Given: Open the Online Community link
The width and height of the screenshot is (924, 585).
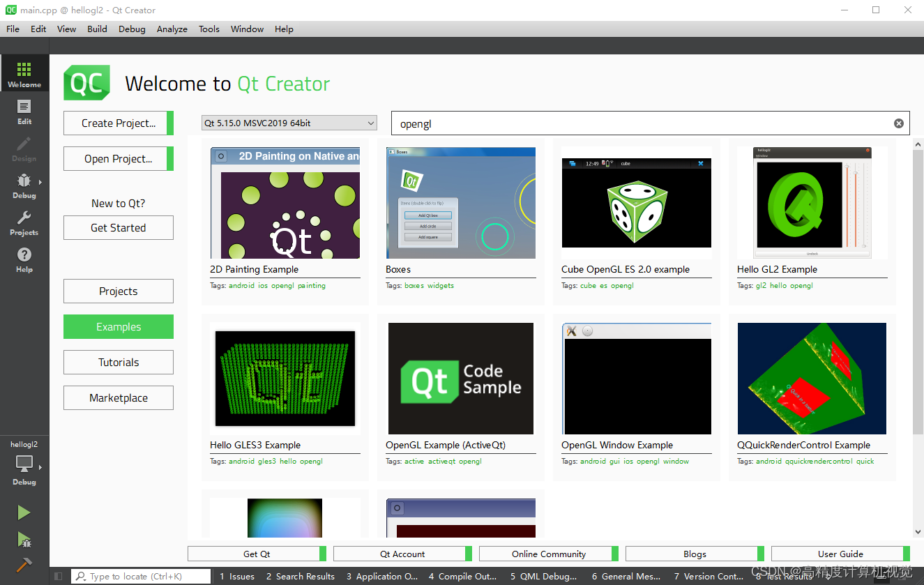Looking at the screenshot, I should (549, 554).
